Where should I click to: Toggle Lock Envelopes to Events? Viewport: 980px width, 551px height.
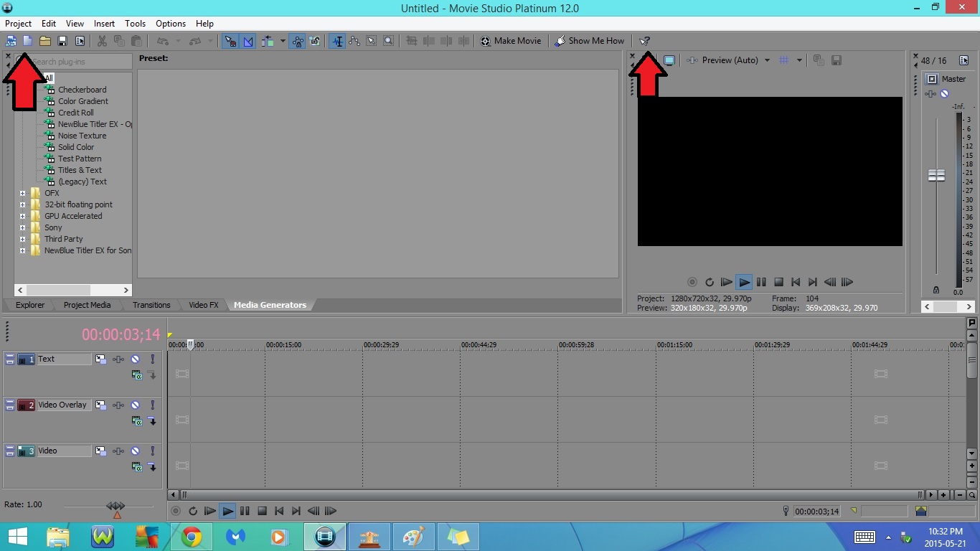(298, 41)
